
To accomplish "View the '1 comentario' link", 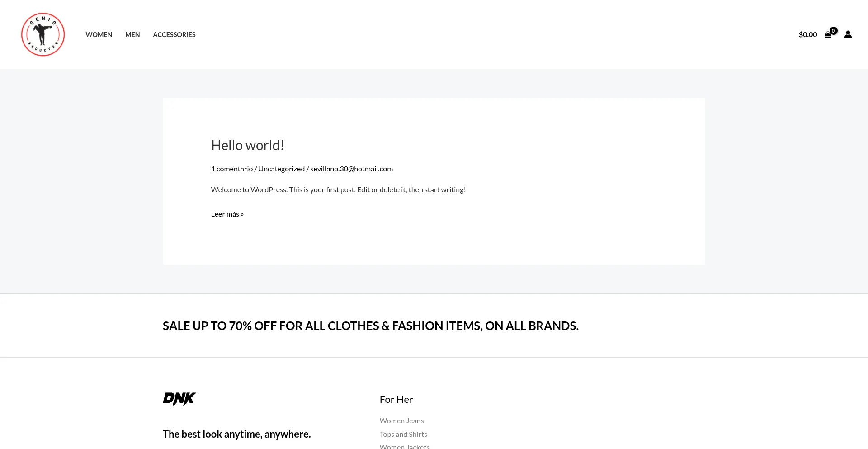I will click(x=232, y=168).
